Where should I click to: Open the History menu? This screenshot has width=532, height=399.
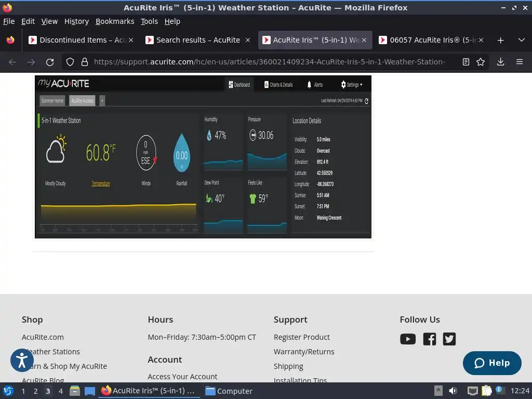point(76,21)
